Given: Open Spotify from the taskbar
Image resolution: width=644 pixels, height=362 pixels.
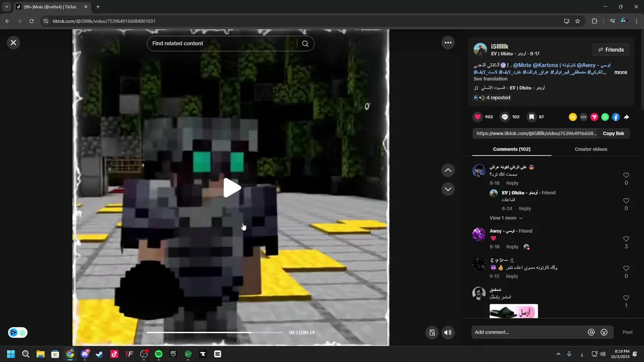Looking at the screenshot, I should point(158,354).
